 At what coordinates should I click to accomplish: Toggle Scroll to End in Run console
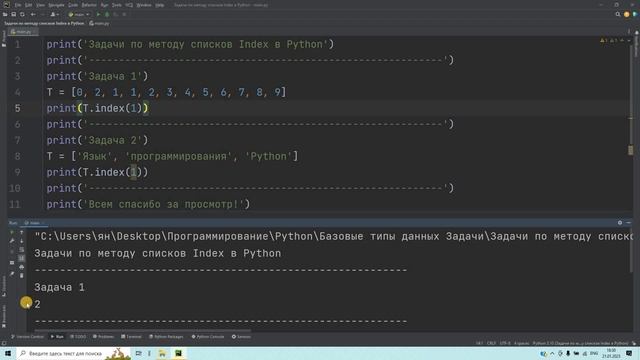[x=22, y=258]
